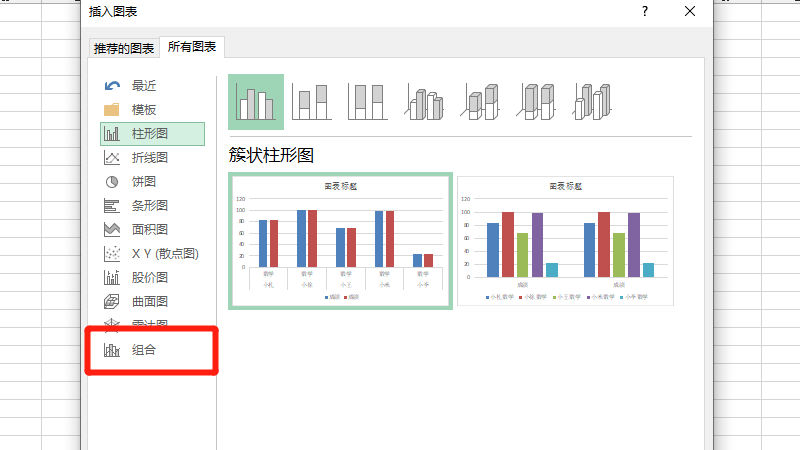The image size is (800, 450).
Task: Choose the 3-D stacked column subtype icon
Action: coord(481,102)
